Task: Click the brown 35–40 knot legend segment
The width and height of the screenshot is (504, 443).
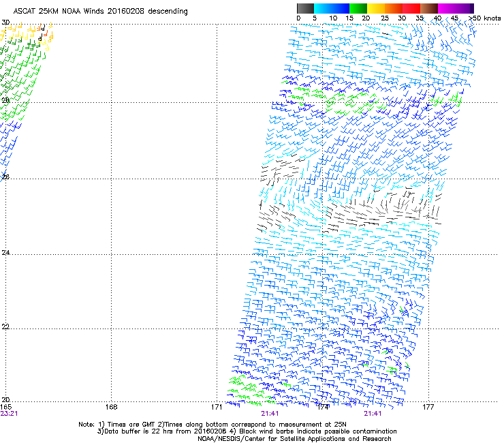Action: point(429,8)
